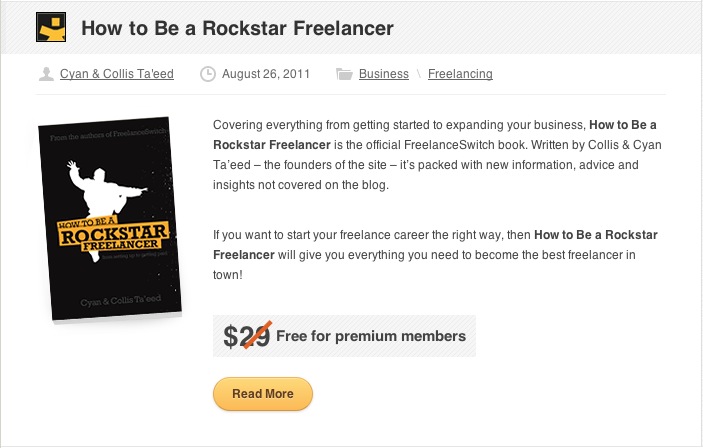Click the bold book title in the first paragraph
Image resolution: width=703 pixels, height=448 pixels.
pos(435,135)
